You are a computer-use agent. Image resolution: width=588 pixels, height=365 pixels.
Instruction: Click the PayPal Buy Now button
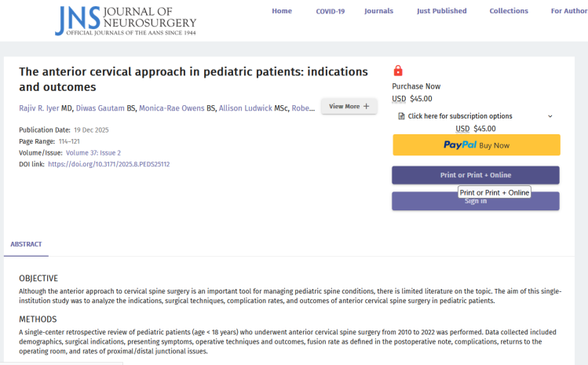(x=477, y=144)
